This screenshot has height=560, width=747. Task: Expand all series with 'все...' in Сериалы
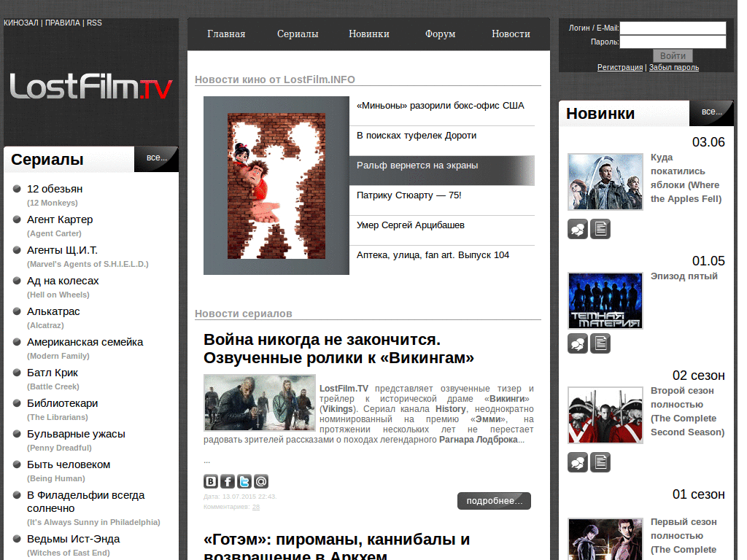pyautogui.click(x=156, y=158)
